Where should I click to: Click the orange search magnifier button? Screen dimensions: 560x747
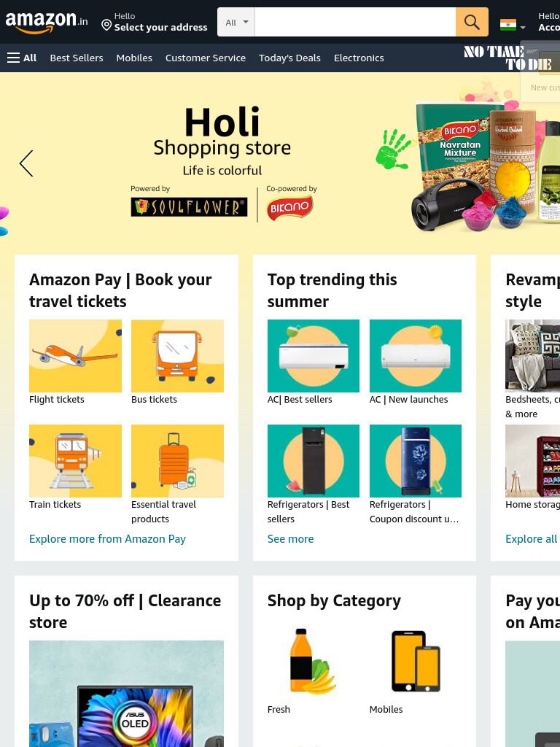472,22
